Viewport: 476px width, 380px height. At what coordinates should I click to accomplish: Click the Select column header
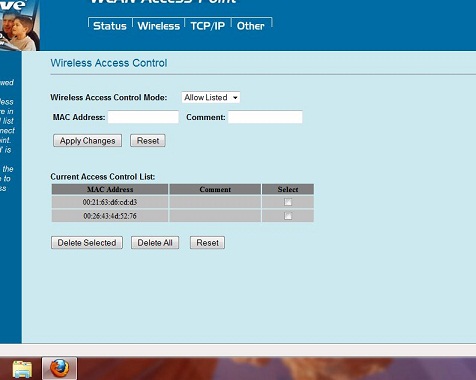288,189
